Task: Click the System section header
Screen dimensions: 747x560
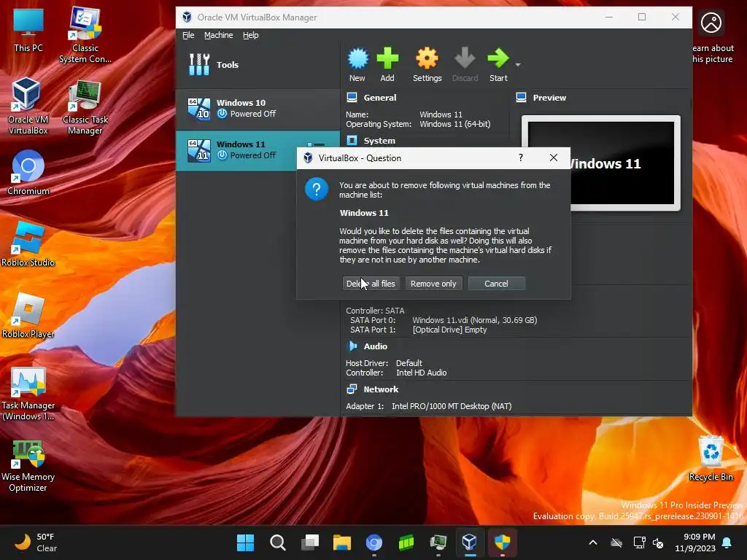Action: coord(379,141)
